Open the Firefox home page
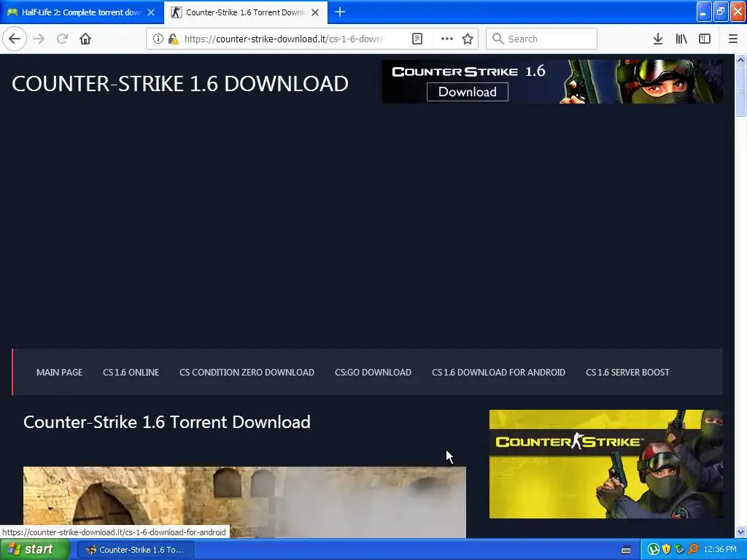Screen dimensions: 747x560 click(x=85, y=39)
